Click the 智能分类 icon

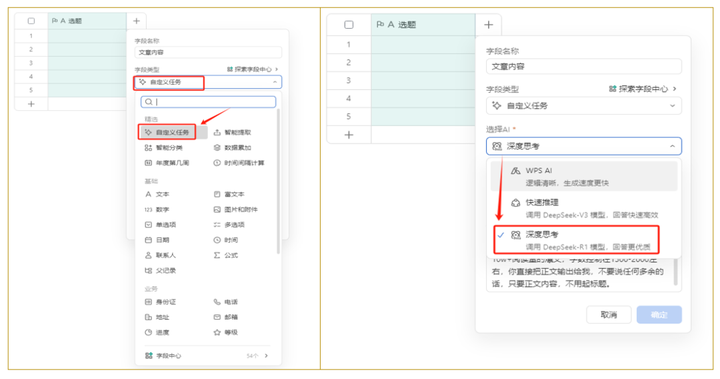[148, 147]
